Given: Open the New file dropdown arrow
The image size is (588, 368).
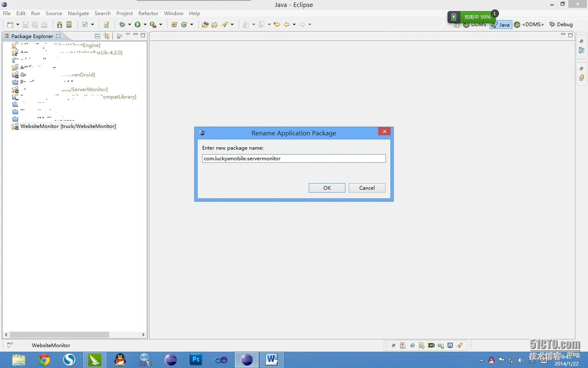Looking at the screenshot, I should point(17,24).
